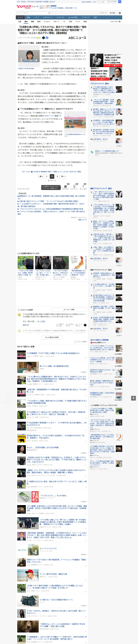The width and height of the screenshot is (138, 644).
Task: Click the back-to-top arrow button
Action: tap(133, 398)
